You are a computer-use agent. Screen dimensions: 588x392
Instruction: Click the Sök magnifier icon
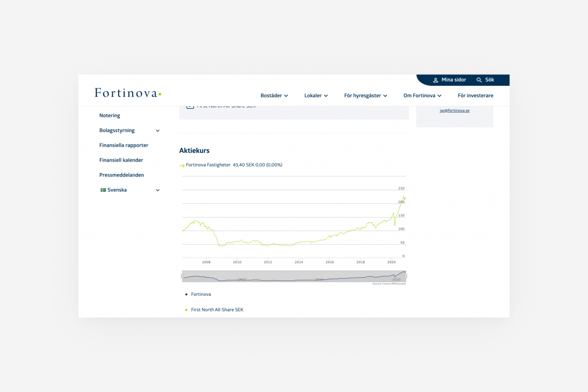click(479, 80)
